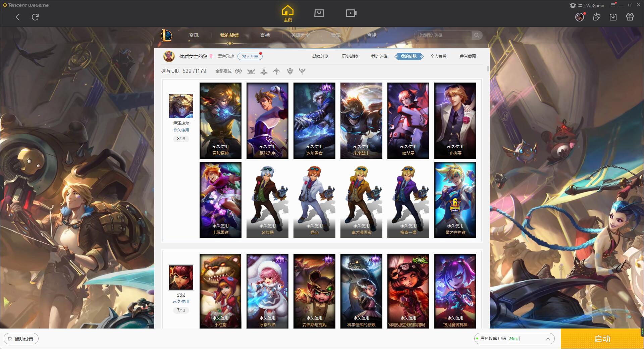Go back using the back arrow

pyautogui.click(x=18, y=17)
